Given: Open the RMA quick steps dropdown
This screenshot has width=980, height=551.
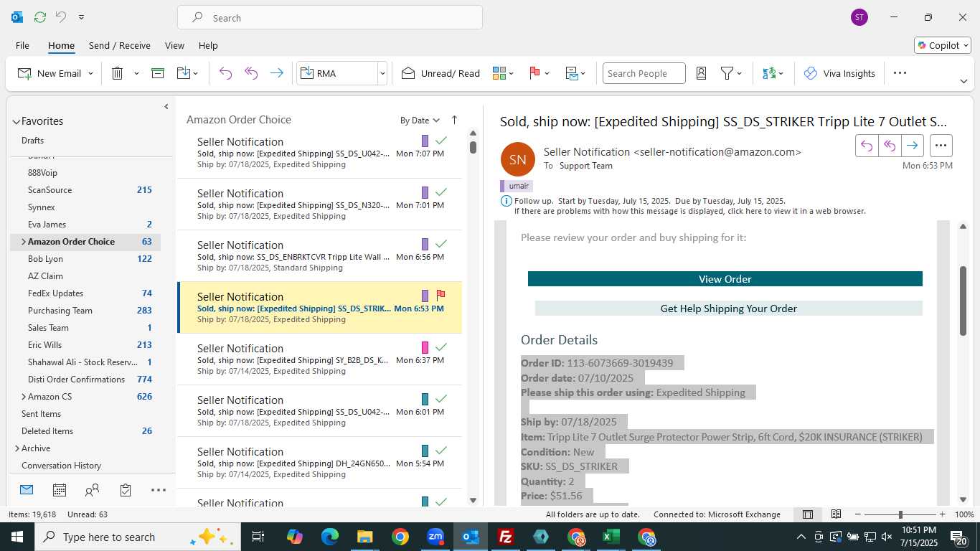Looking at the screenshot, I should (x=382, y=73).
